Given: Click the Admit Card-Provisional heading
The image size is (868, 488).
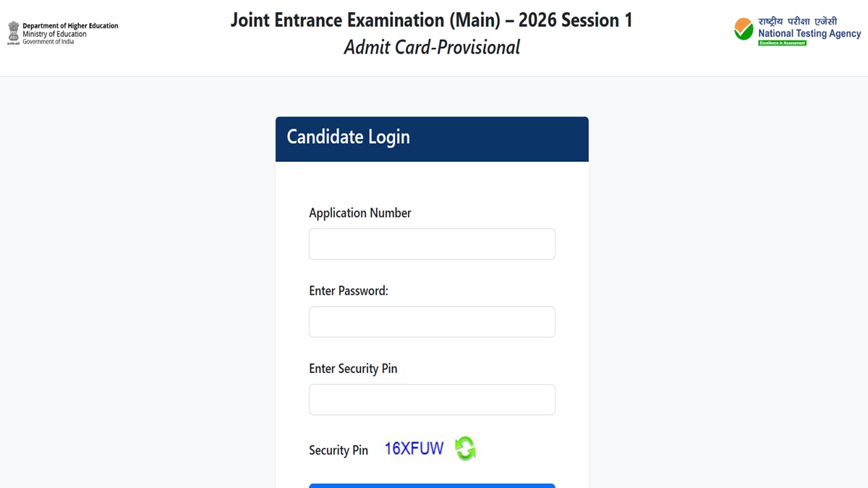Looking at the screenshot, I should point(432,46).
